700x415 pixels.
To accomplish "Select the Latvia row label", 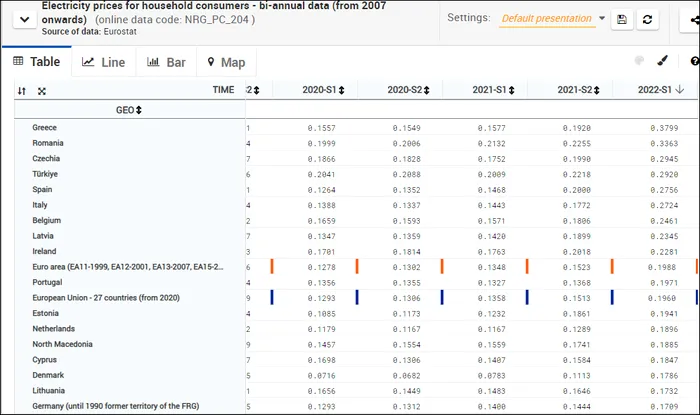I will 43,236.
